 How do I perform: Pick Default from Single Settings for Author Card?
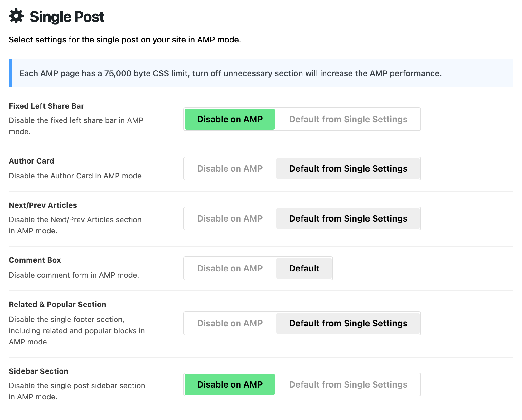point(348,168)
